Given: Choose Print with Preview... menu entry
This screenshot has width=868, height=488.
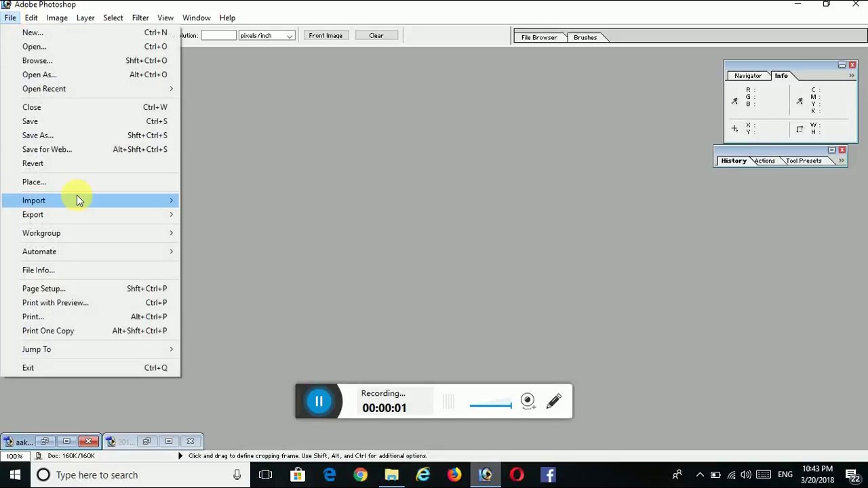Looking at the screenshot, I should click(91, 303).
